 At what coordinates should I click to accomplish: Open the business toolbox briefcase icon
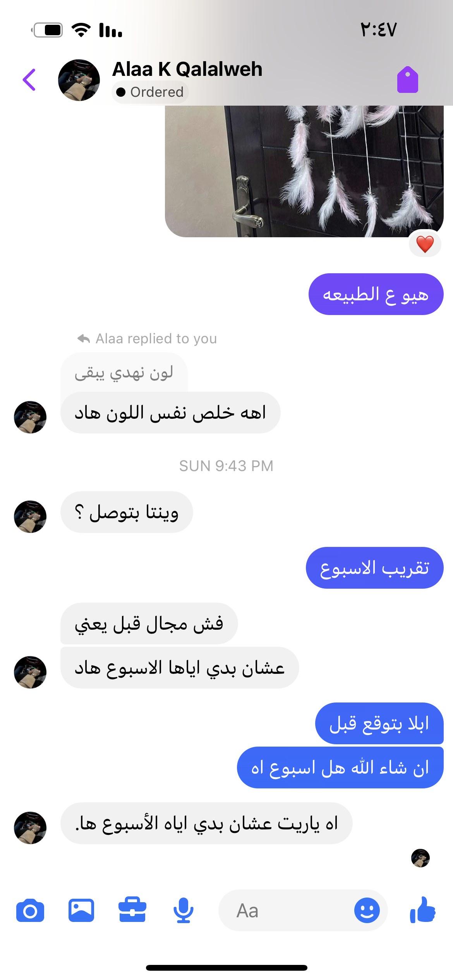point(132,910)
